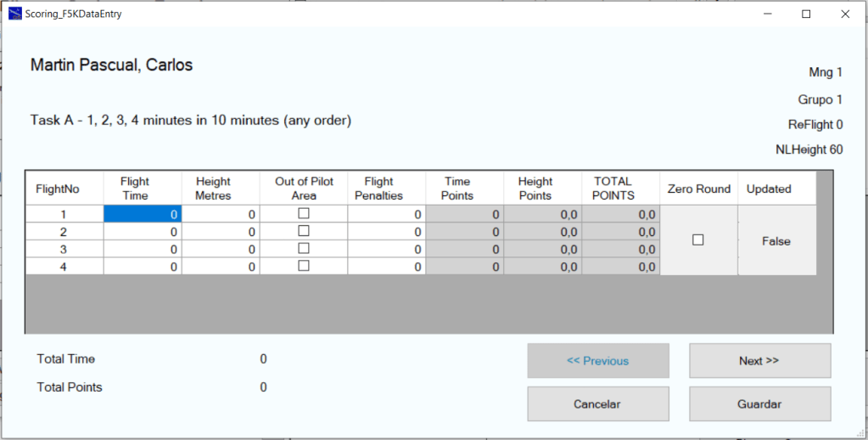Click Height Metres cell for flight 4
The image size is (868, 440).
(221, 267)
